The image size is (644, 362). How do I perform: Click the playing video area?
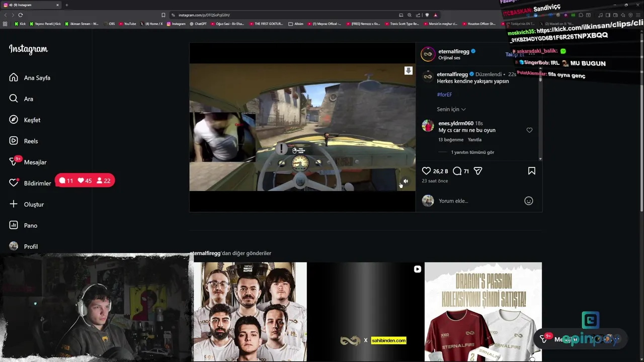click(x=302, y=127)
